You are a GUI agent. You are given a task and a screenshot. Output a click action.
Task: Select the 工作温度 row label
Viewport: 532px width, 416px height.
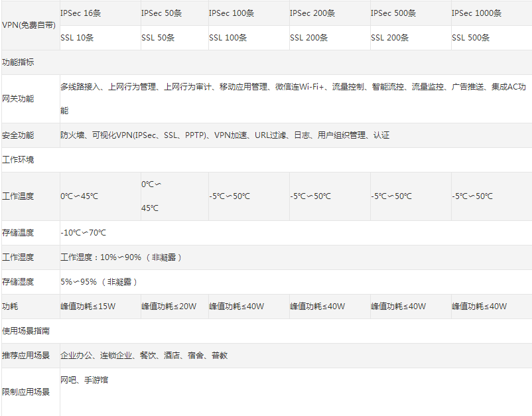(x=18, y=196)
